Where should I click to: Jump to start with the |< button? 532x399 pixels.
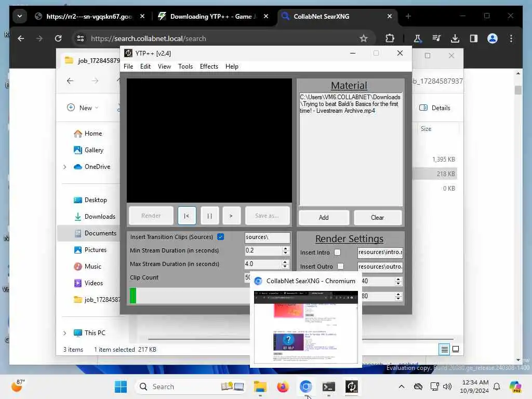pos(187,216)
